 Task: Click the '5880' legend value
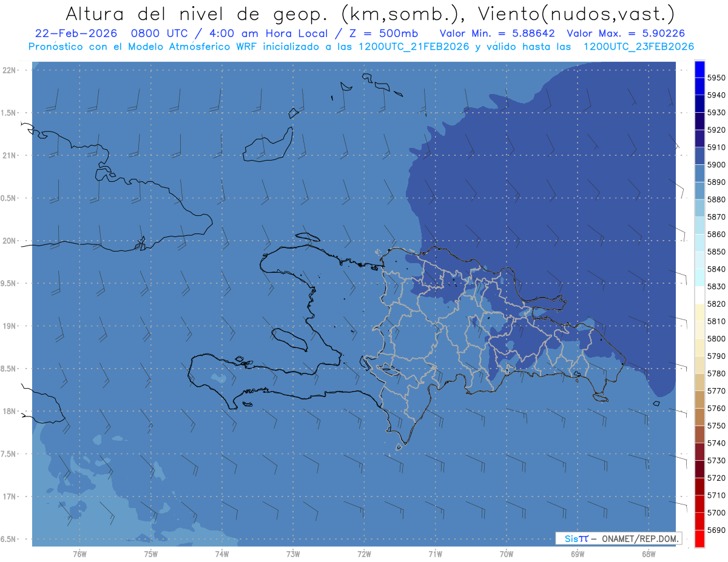click(716, 199)
